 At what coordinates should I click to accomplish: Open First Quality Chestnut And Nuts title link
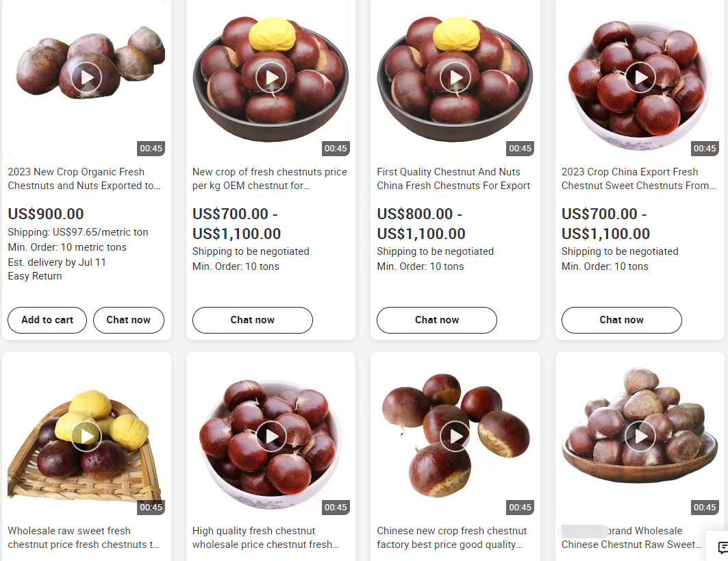tap(453, 179)
